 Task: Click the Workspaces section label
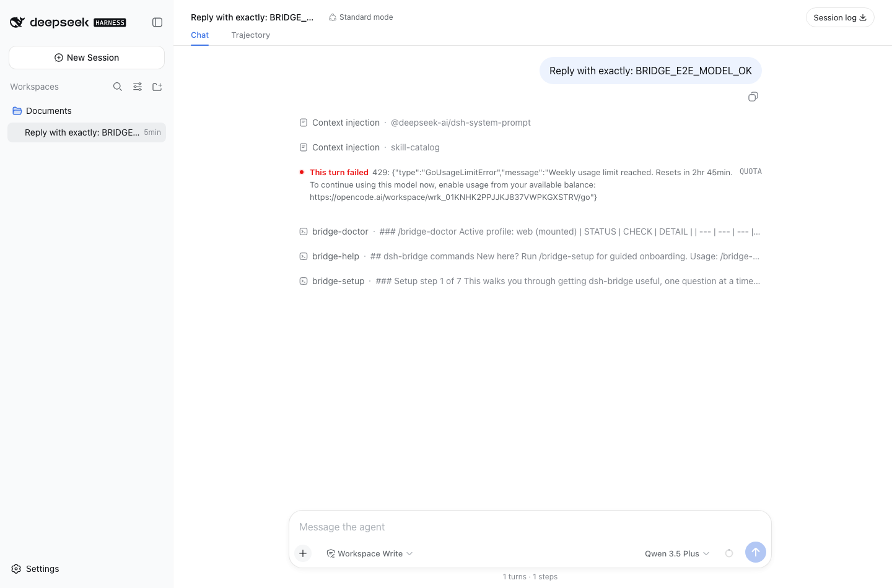click(35, 87)
